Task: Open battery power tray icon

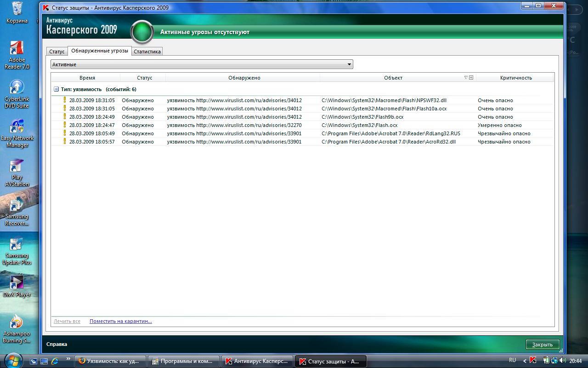Action: pos(546,360)
